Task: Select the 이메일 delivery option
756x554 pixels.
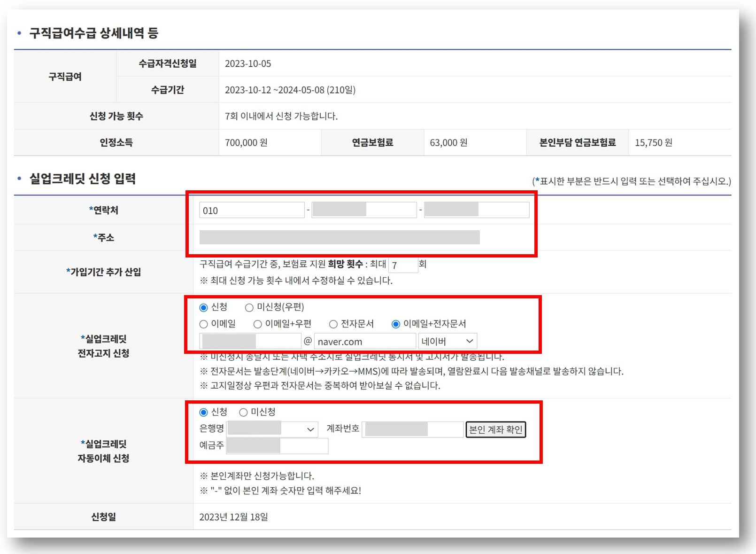Action: click(203, 324)
